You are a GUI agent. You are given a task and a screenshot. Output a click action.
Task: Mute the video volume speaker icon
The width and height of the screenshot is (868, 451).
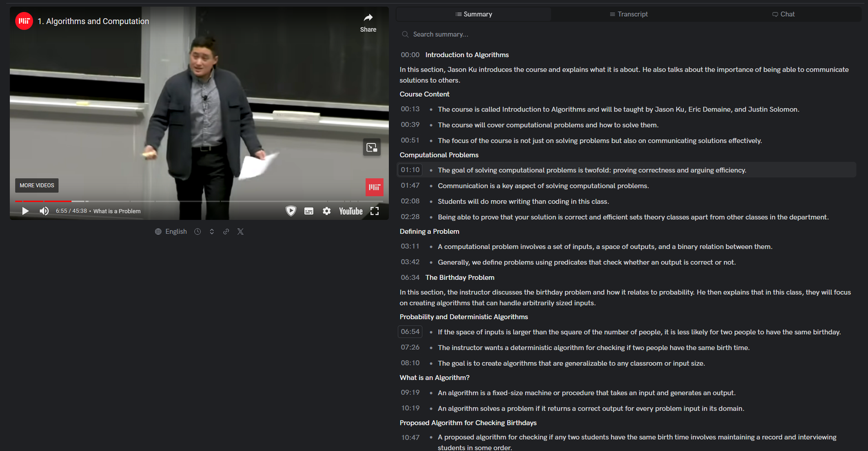tap(44, 211)
